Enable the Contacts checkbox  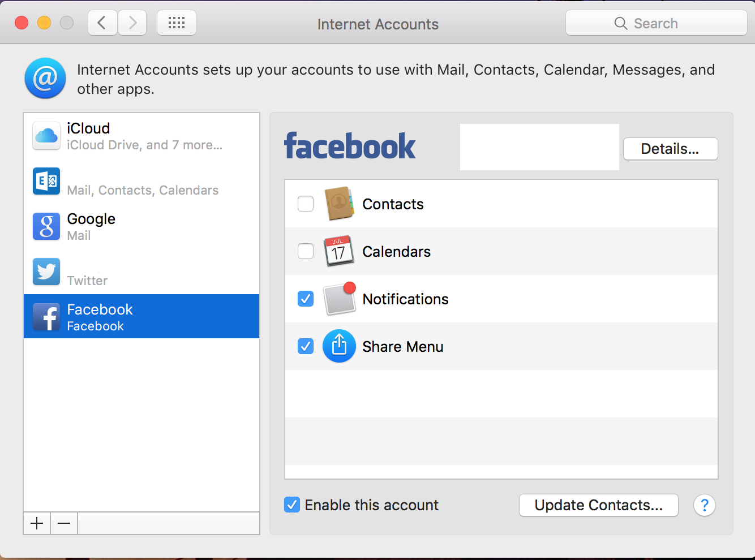[306, 204]
